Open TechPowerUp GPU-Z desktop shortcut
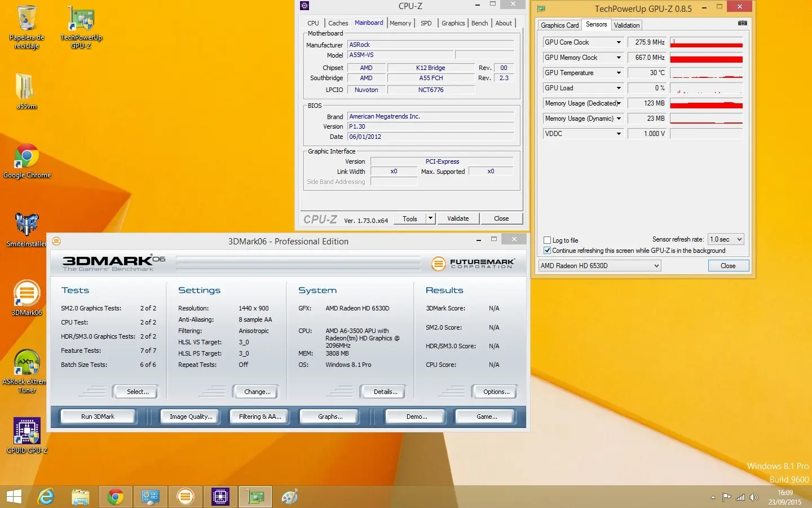Image resolution: width=812 pixels, height=508 pixels. point(81,27)
